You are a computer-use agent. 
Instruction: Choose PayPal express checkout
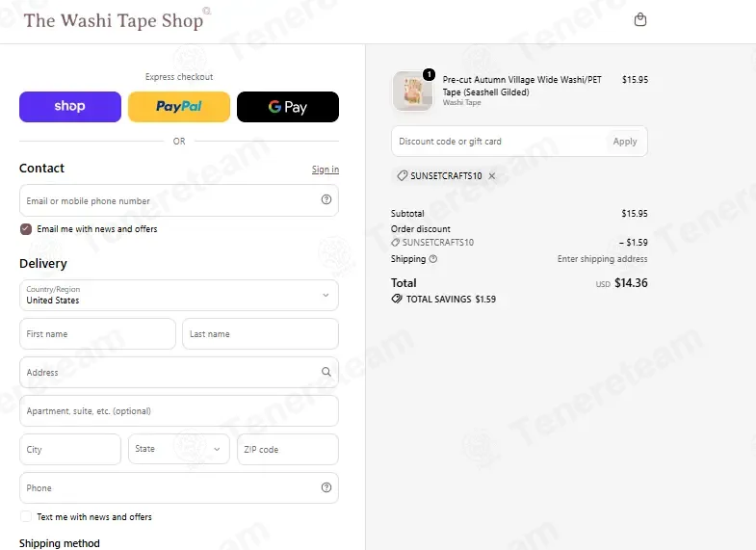(x=179, y=107)
